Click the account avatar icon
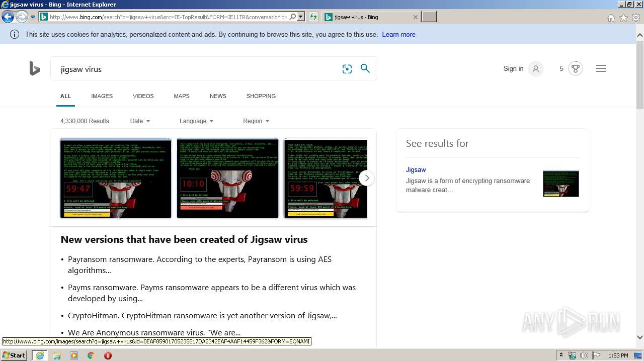This screenshot has width=644, height=362. pyautogui.click(x=536, y=69)
